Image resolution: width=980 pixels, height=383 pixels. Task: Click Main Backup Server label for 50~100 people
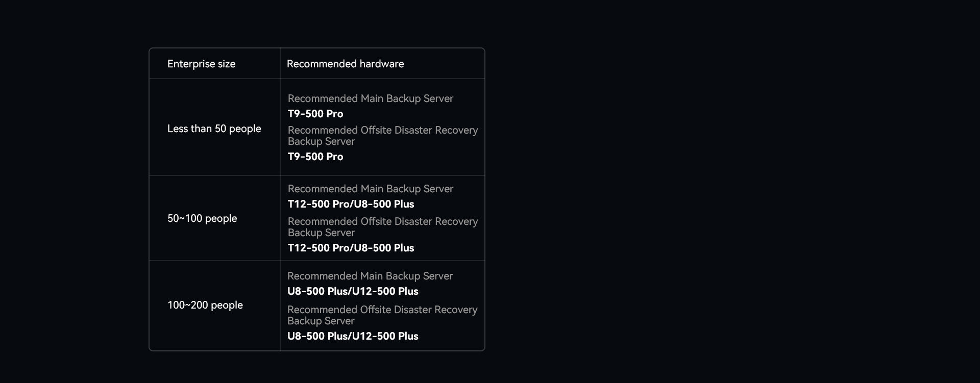click(x=370, y=189)
